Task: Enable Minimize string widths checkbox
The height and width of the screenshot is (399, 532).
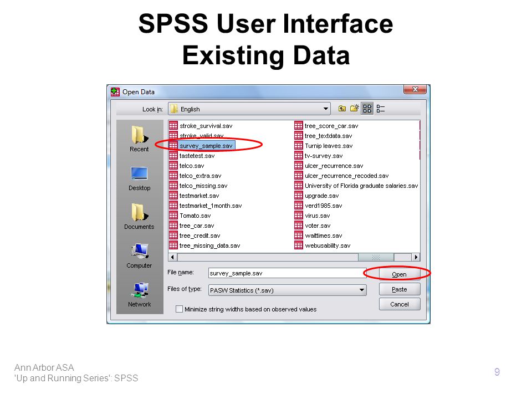Action: (179, 309)
